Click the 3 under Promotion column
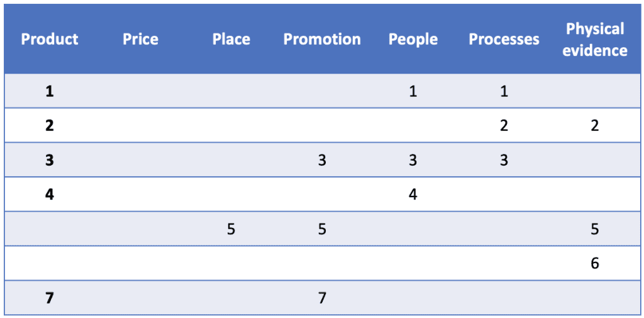 pos(322,160)
